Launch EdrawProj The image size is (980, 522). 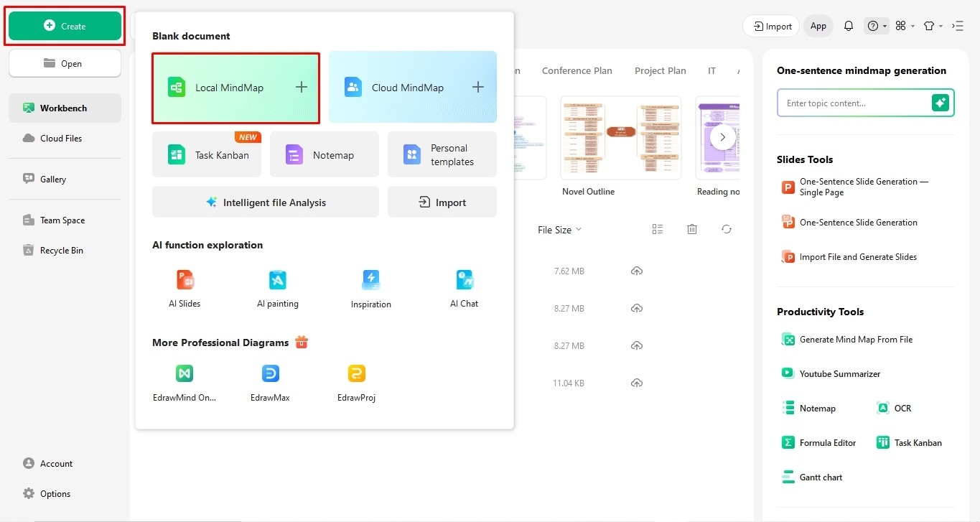click(356, 383)
